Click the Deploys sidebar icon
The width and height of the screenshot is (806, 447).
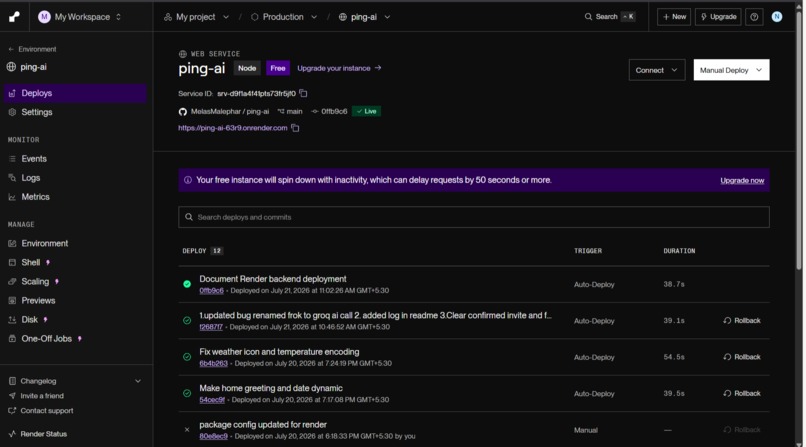12,93
